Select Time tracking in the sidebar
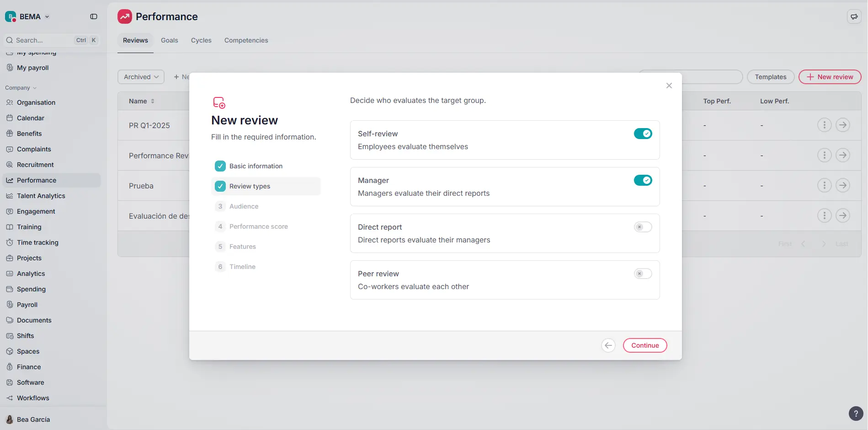Image resolution: width=868 pixels, height=430 pixels. (x=37, y=242)
